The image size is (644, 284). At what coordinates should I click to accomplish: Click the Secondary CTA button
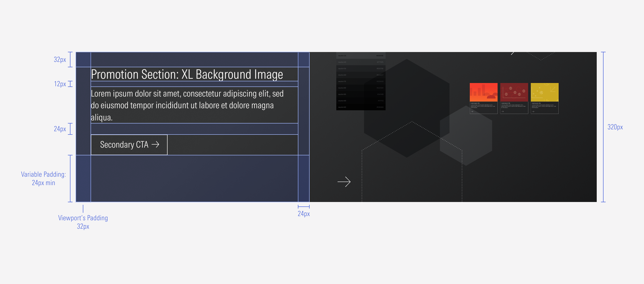pos(129,145)
